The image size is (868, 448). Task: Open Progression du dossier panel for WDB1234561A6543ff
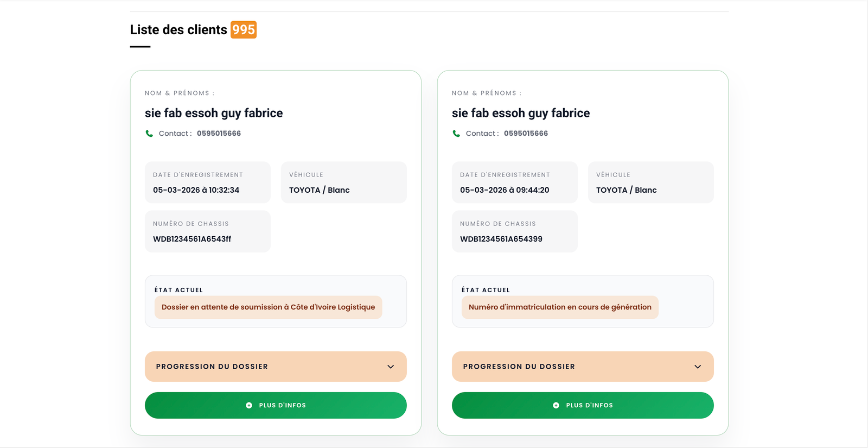tap(276, 367)
